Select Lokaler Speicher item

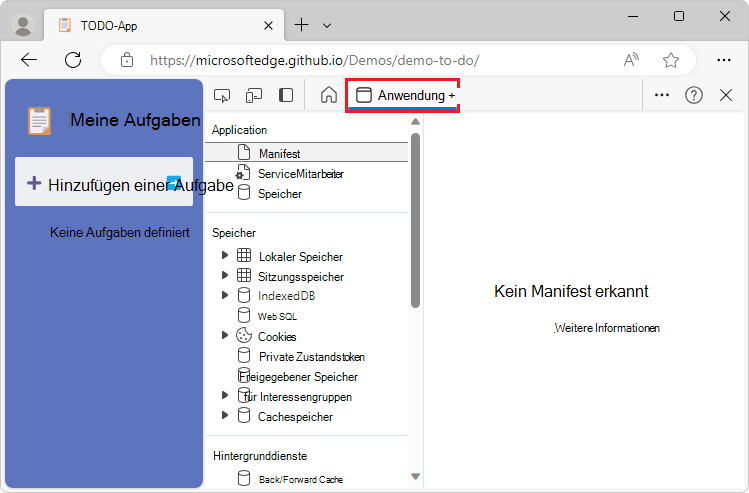300,257
